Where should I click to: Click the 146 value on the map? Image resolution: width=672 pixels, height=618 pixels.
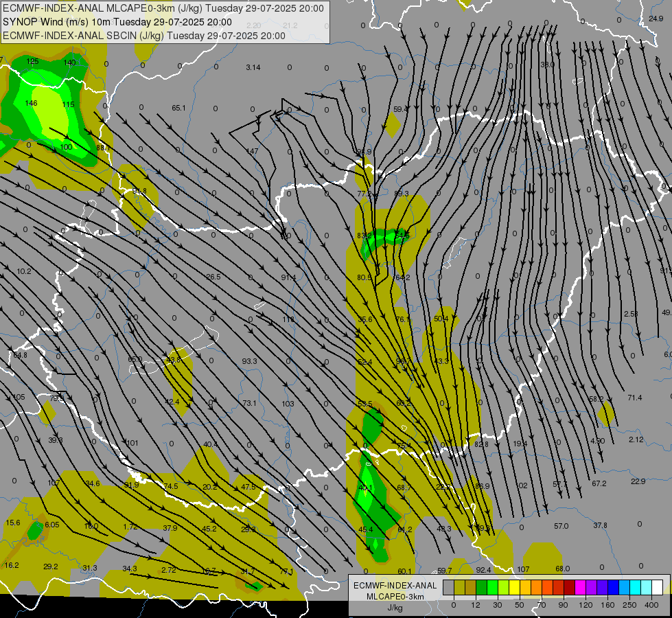coord(32,103)
